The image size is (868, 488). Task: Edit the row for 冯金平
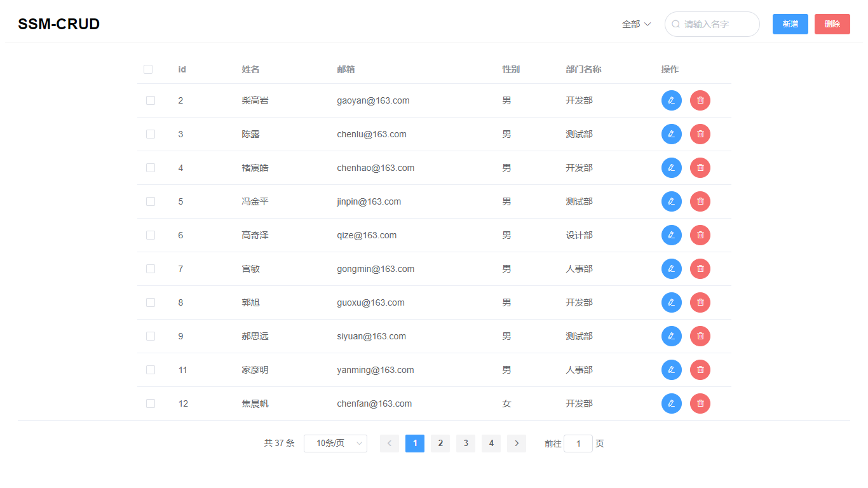tap(672, 201)
